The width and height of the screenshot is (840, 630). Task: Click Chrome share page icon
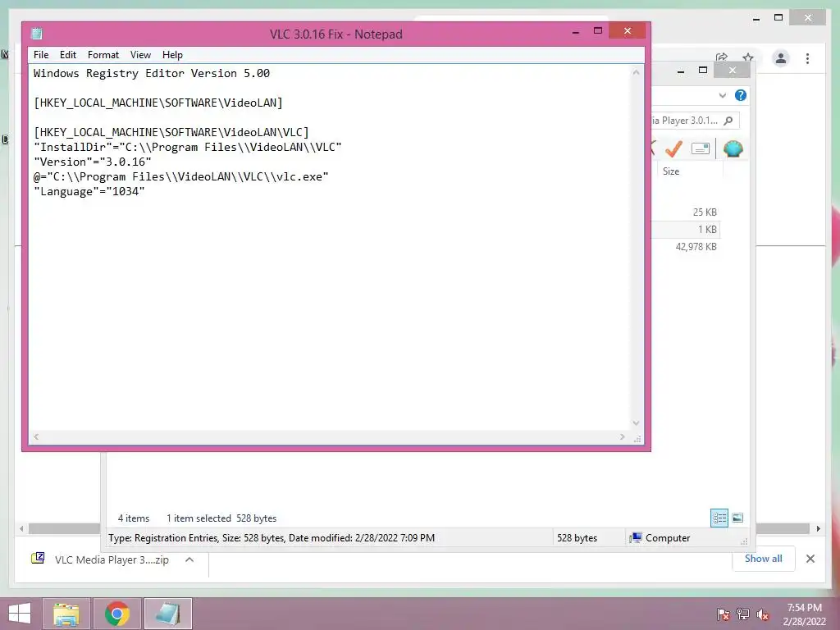point(722,57)
